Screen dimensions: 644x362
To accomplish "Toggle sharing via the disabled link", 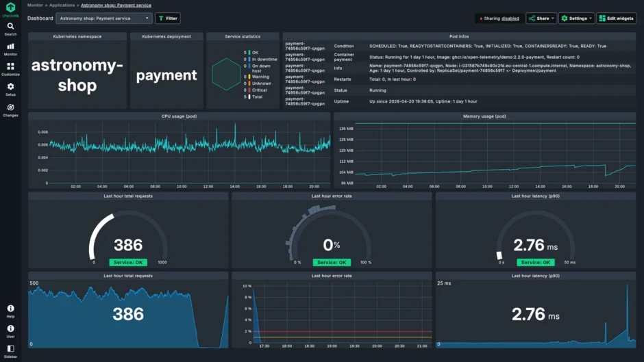I will click(510, 18).
